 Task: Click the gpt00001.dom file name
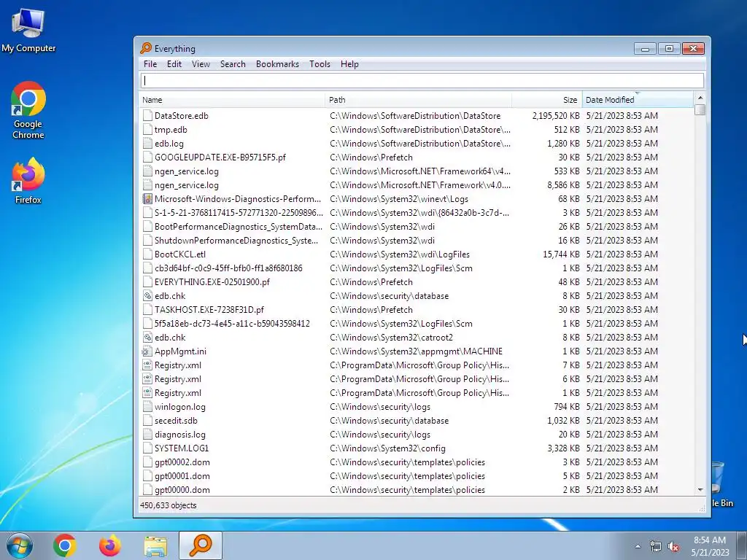point(182,475)
